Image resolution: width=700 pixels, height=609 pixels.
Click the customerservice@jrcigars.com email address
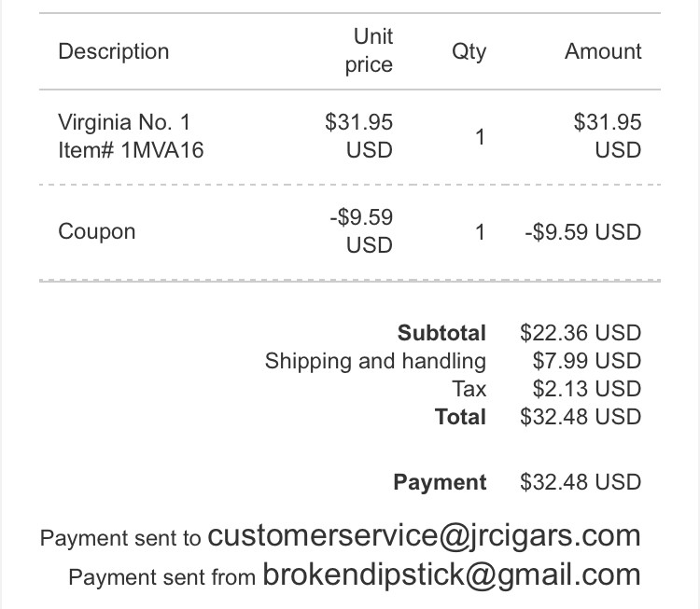(424, 535)
